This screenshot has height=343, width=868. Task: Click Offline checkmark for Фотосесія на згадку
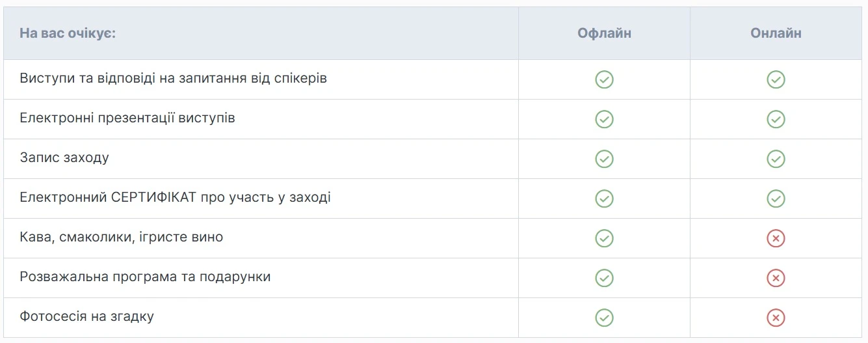tap(604, 318)
